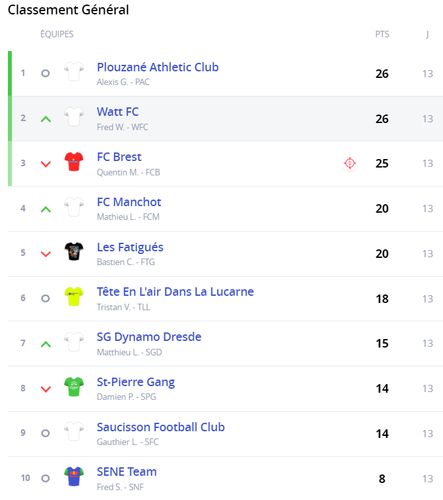Image resolution: width=443 pixels, height=500 pixels.
Task: Click St-Pierre Gang's green jersey icon
Action: pos(74,386)
